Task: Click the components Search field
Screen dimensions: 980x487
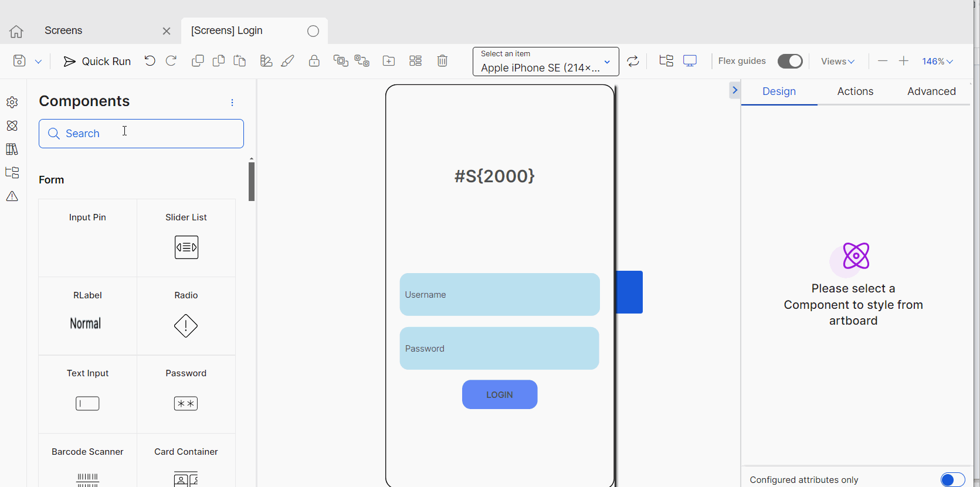Action: pyautogui.click(x=141, y=134)
